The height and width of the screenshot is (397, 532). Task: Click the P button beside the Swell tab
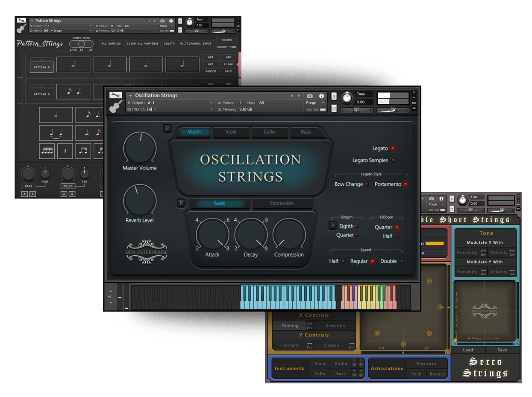coord(181,203)
